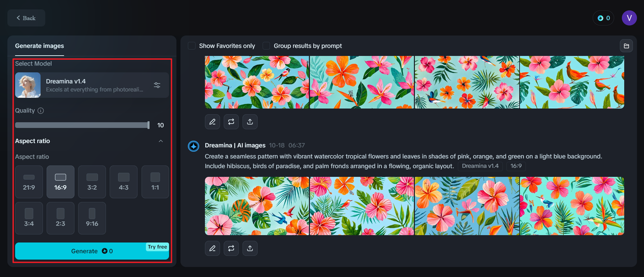
Task: Select the 16:9 aspect ratio
Action: pos(60,181)
